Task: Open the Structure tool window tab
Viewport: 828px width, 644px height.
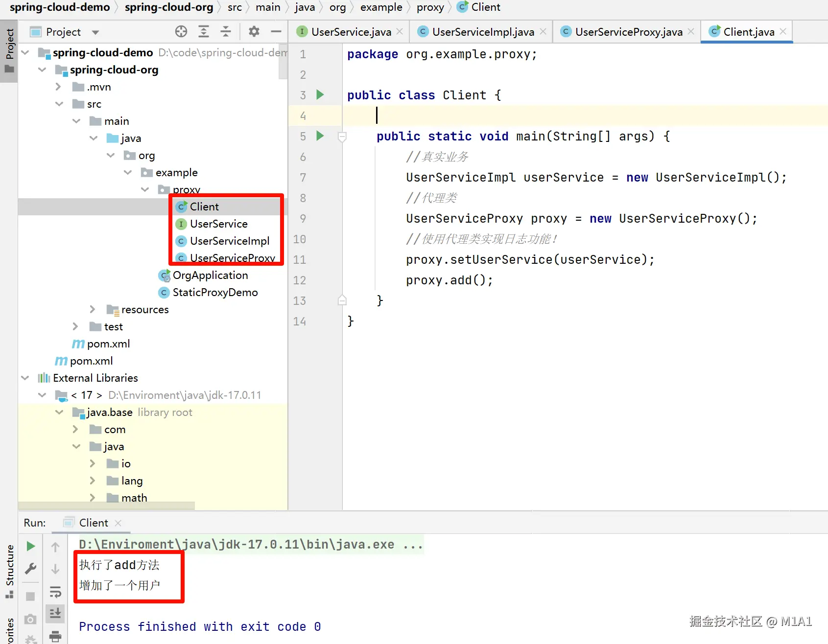Action: pyautogui.click(x=9, y=571)
